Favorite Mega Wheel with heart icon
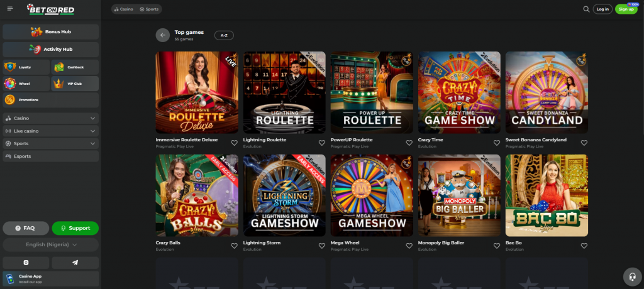This screenshot has height=289, width=644. pyautogui.click(x=409, y=246)
